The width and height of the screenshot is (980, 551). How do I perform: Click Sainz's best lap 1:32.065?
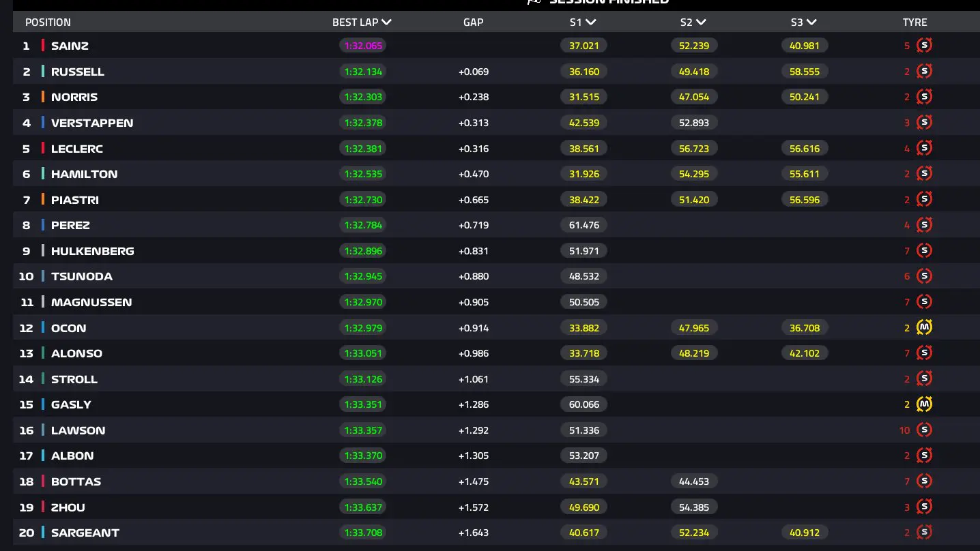[x=363, y=46]
